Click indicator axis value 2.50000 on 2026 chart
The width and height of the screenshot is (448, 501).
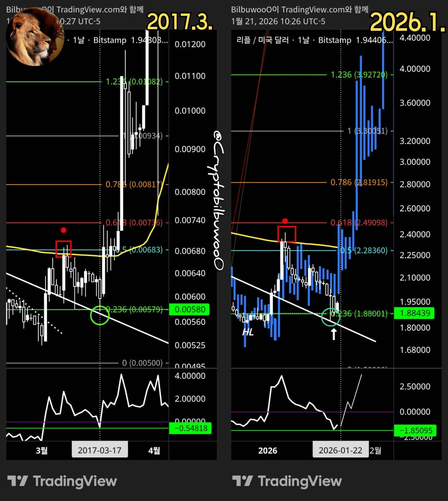pos(415,387)
